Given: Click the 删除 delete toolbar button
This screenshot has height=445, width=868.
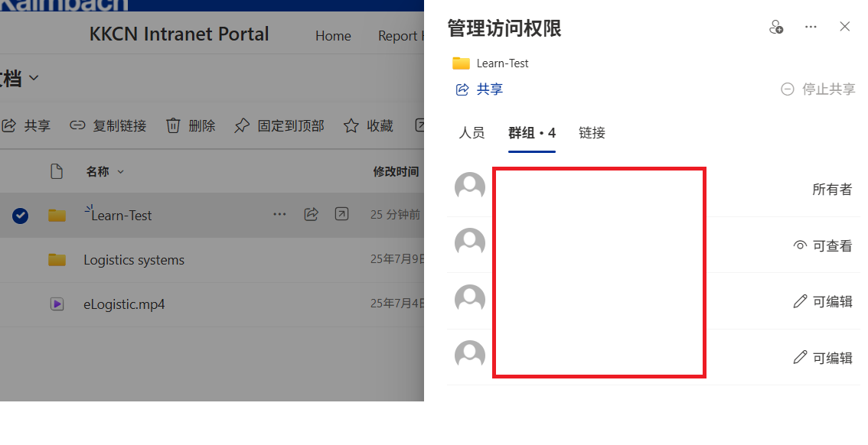Looking at the screenshot, I should coord(191,126).
